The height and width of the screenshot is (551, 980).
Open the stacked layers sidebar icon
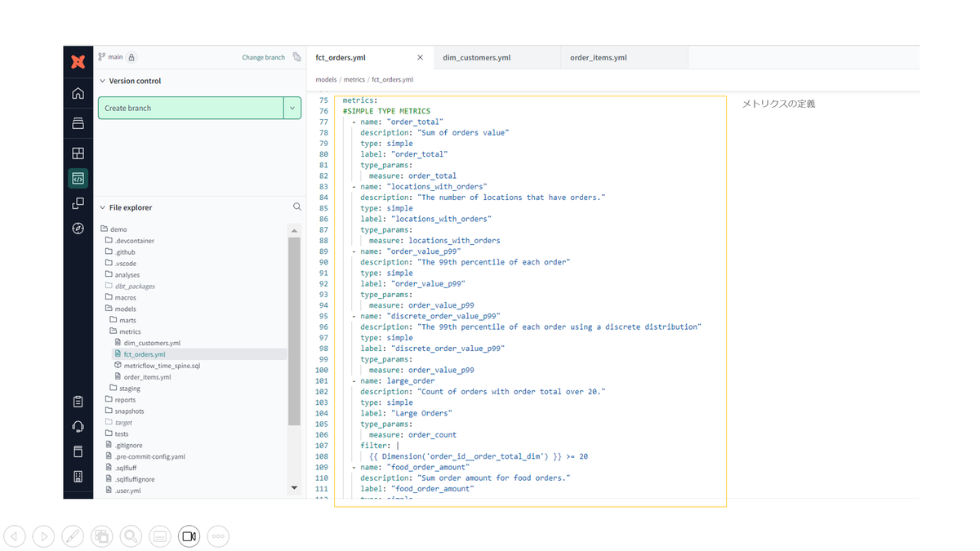[78, 123]
